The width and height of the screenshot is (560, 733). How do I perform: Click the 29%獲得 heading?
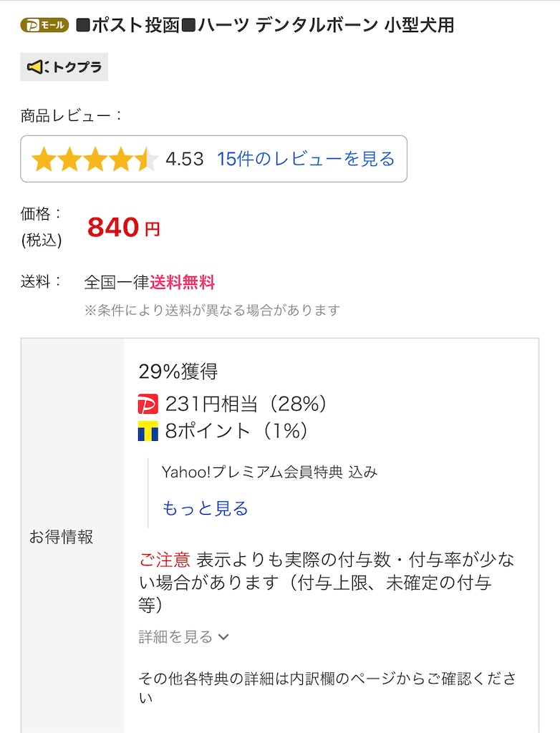point(178,372)
